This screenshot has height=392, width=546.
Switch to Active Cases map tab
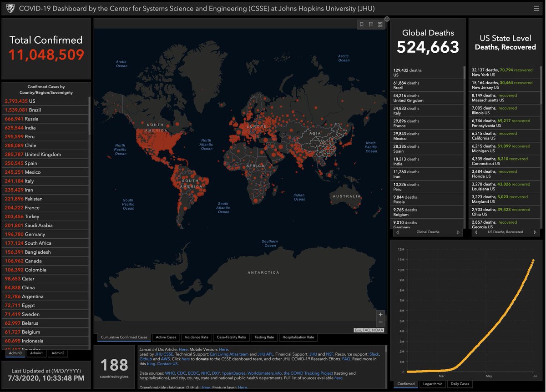(x=166, y=337)
